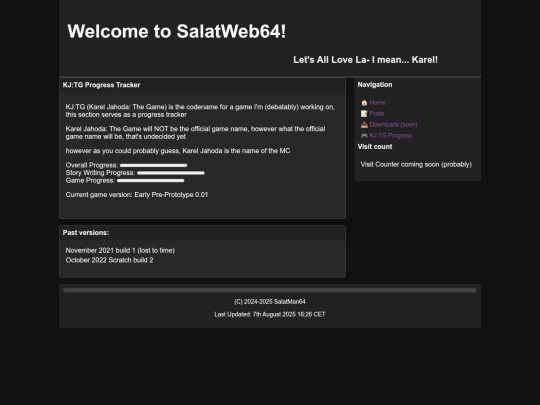Click the notepad icon beside Posts
Viewport: 540px width, 405px height.
[364, 114]
